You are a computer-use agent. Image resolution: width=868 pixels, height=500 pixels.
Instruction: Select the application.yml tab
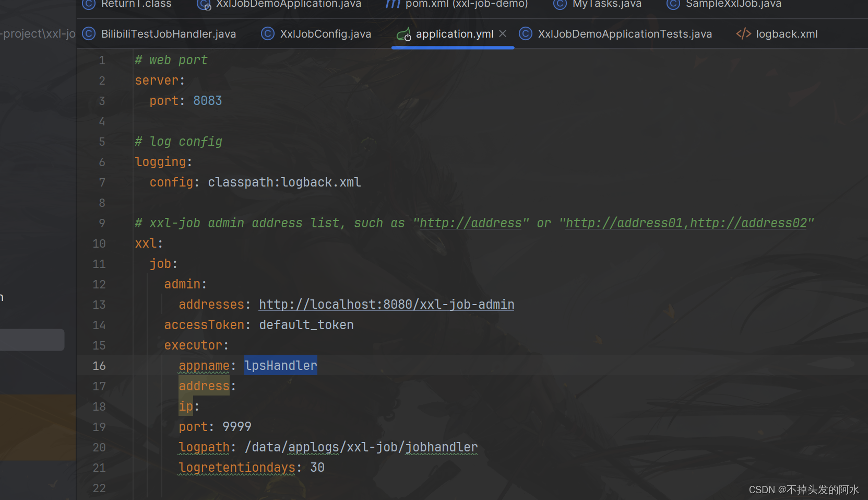point(454,34)
